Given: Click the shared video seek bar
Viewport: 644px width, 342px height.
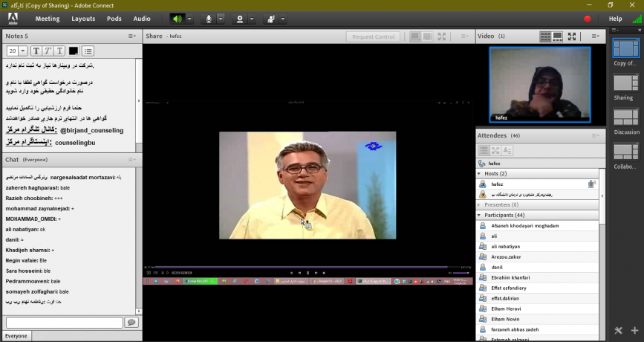Looking at the screenshot, I should click(301, 267).
